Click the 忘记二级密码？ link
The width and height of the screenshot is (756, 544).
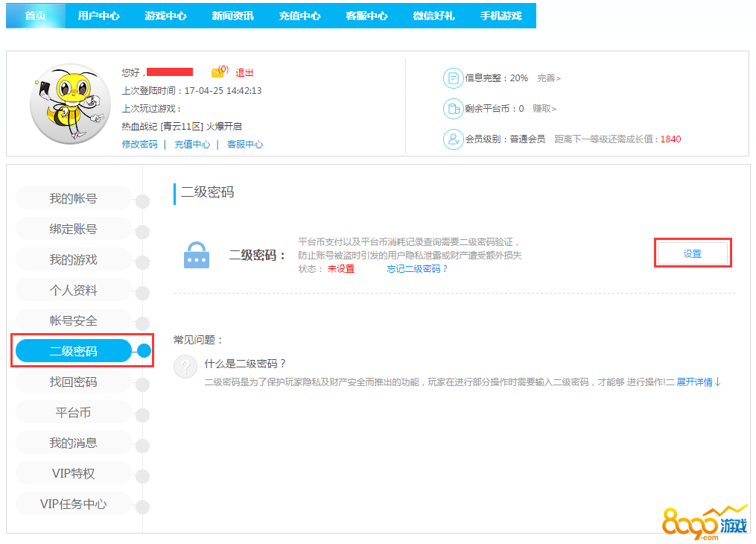417,269
